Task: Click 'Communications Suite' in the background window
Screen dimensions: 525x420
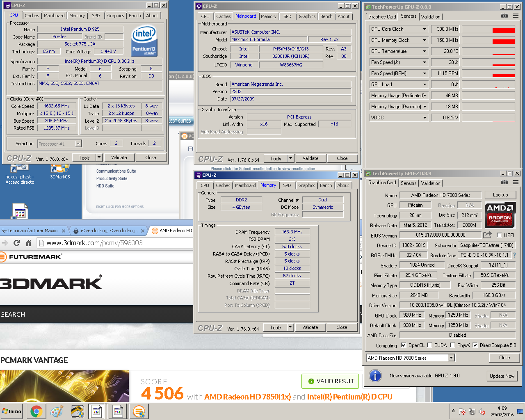Action: pos(116,171)
